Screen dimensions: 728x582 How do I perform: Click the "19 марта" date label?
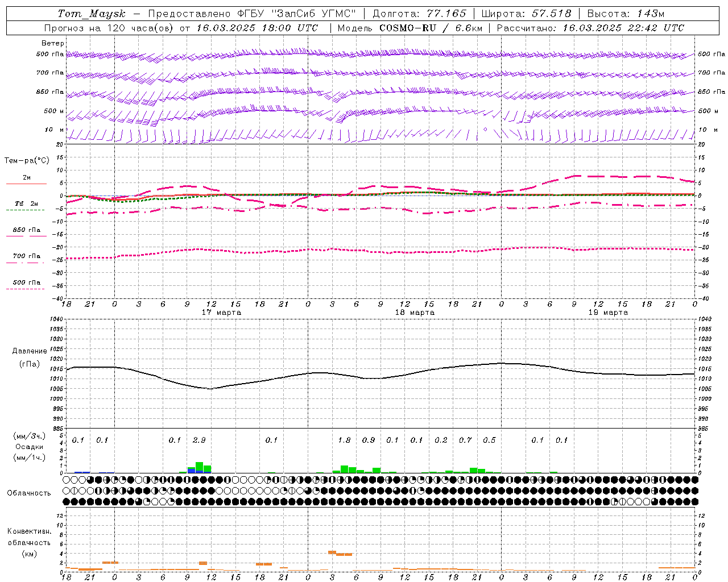608,313
